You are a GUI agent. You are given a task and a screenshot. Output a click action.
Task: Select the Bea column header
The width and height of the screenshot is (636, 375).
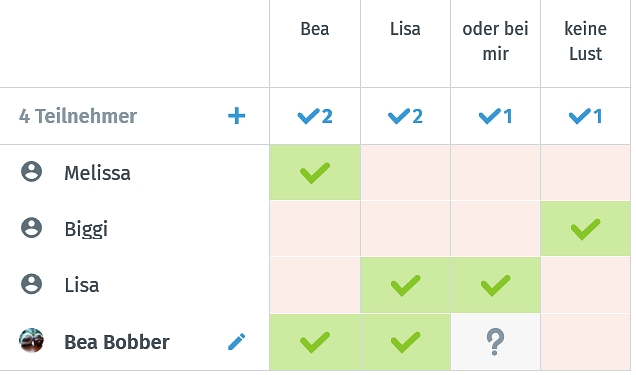pyautogui.click(x=315, y=29)
